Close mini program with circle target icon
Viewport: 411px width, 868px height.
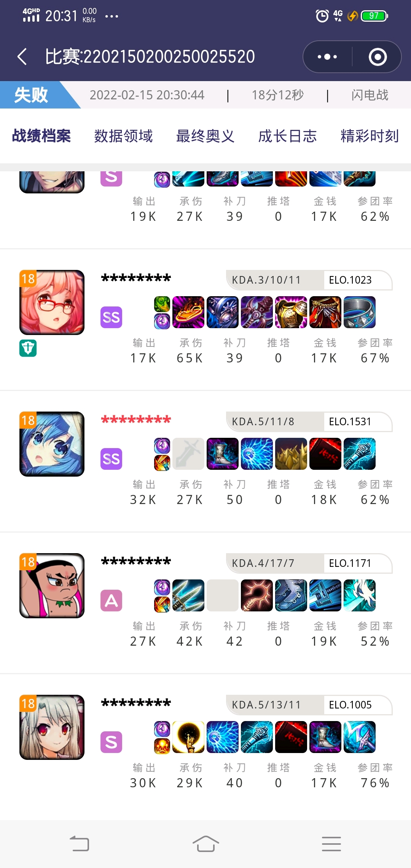point(378,57)
